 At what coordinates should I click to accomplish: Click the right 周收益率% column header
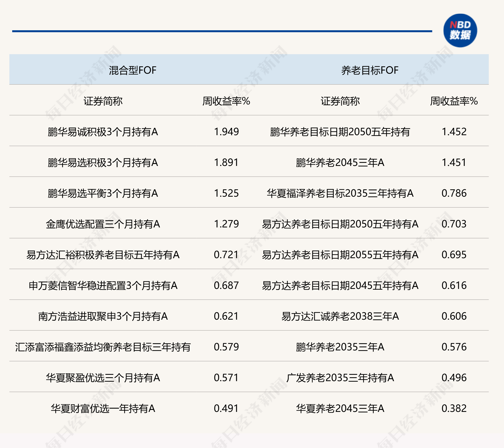(454, 101)
